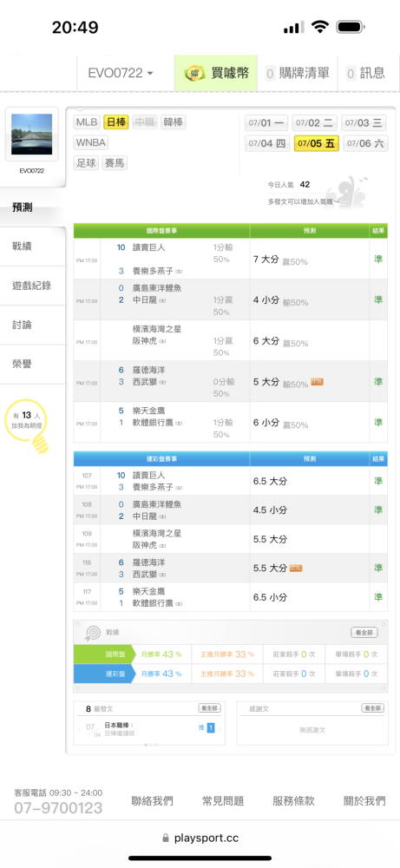Choose the 07/04 四 date

click(x=267, y=143)
